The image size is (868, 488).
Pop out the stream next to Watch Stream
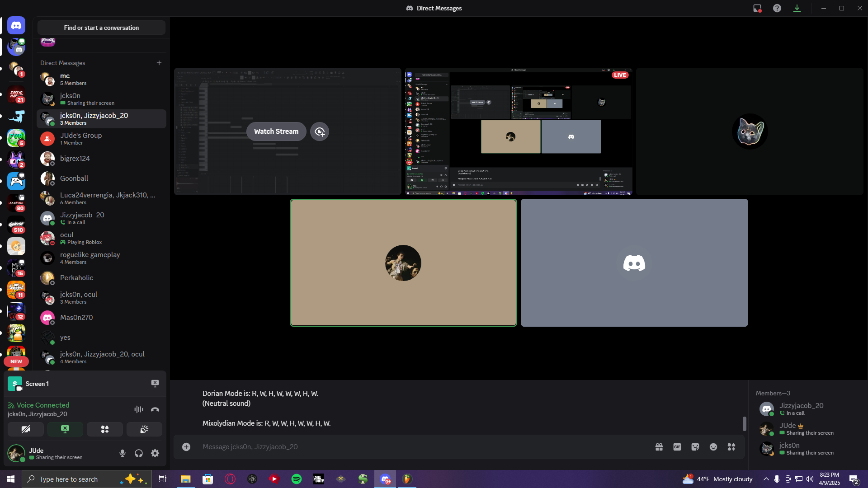coord(320,131)
